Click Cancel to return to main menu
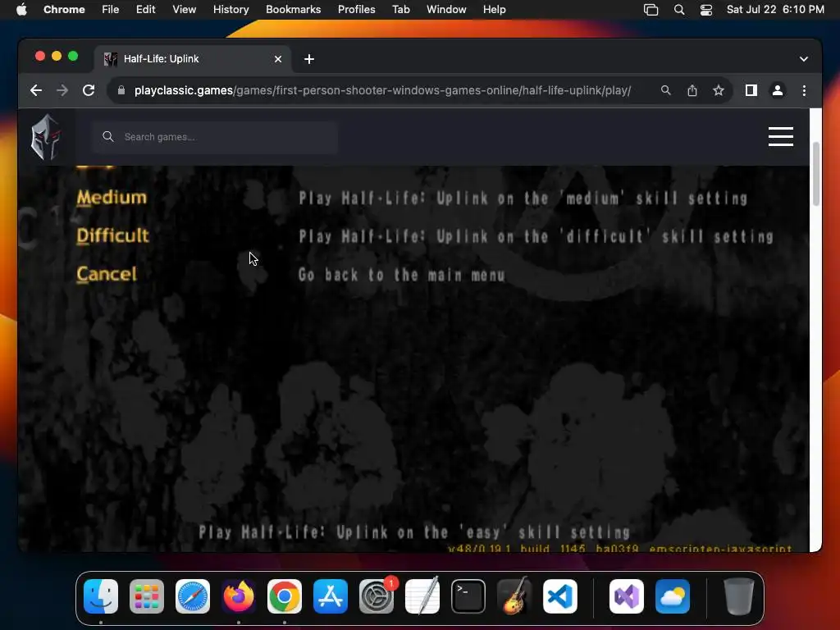This screenshot has width=840, height=630. (x=107, y=274)
